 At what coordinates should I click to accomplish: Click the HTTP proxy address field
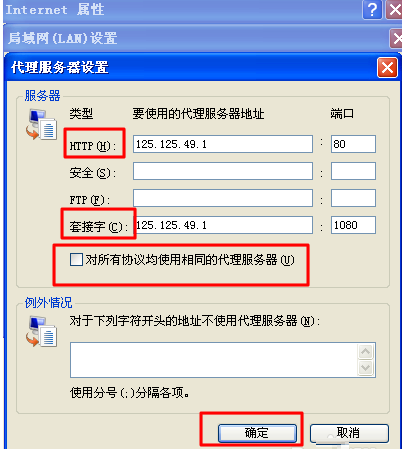223,144
